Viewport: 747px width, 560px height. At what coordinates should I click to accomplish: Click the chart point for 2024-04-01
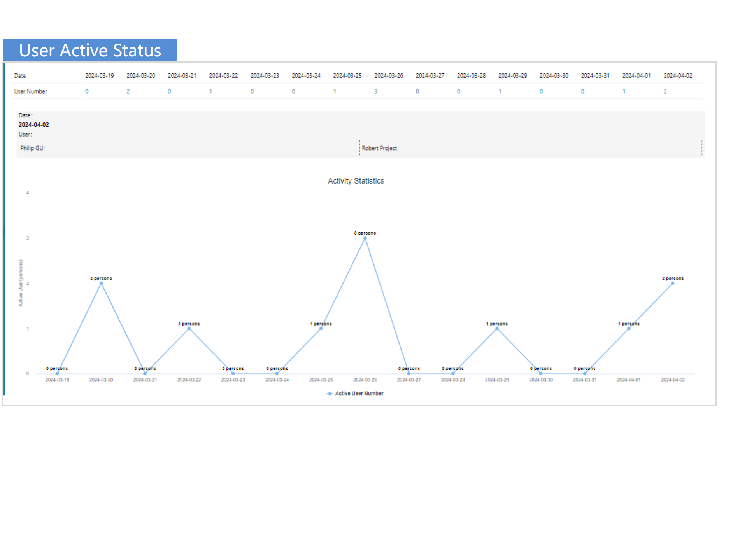coord(629,329)
